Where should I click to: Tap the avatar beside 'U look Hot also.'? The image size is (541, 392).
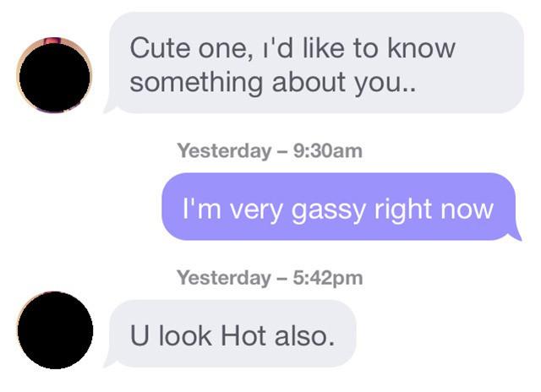tap(55, 330)
